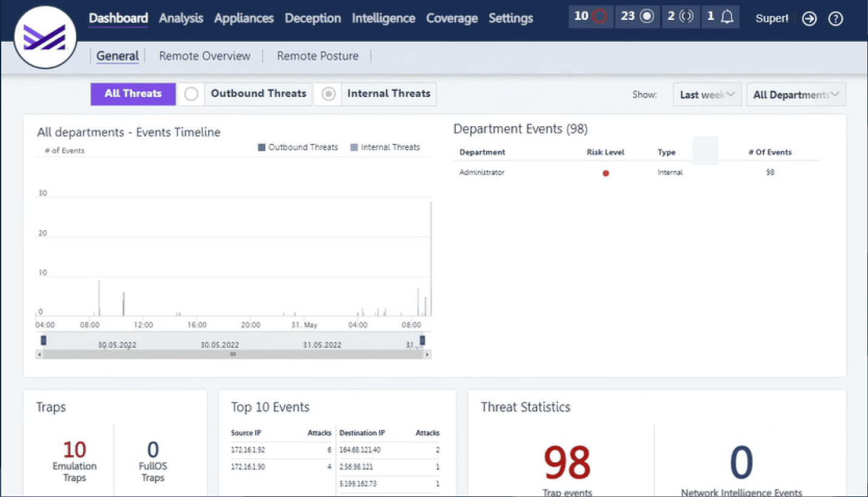Click destination IP 164.68.121.40
868x497 pixels.
tap(360, 450)
